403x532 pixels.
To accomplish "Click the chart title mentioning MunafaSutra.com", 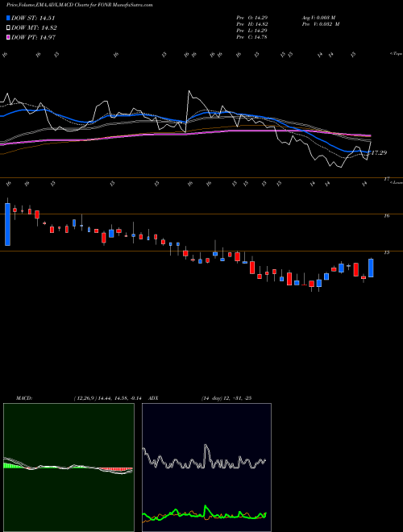I will [x=79, y=5].
